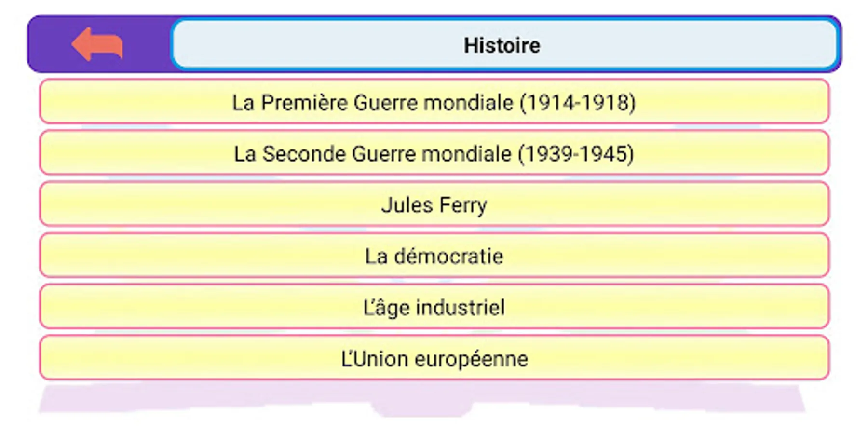Select the first history topic in list
The image size is (868, 434).
click(434, 102)
